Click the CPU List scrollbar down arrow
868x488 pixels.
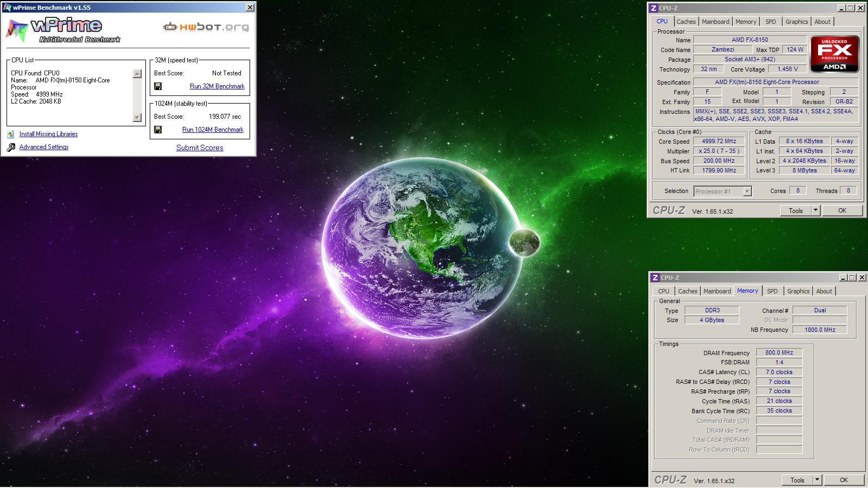(137, 117)
